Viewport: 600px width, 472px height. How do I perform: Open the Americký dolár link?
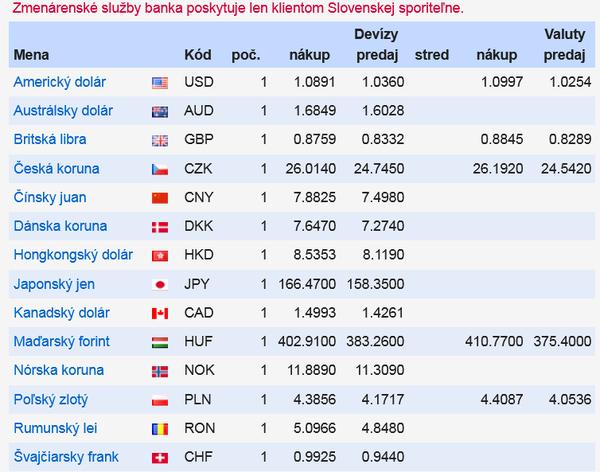[60, 82]
